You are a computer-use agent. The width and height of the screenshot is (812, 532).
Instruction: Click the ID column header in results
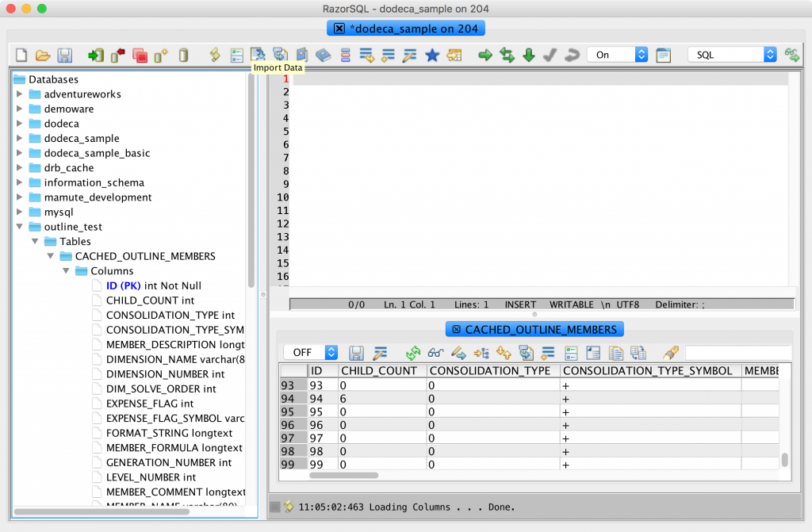[x=324, y=371]
